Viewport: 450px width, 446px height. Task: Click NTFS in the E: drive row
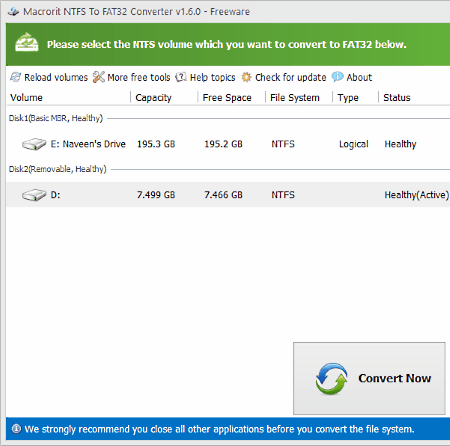point(283,144)
